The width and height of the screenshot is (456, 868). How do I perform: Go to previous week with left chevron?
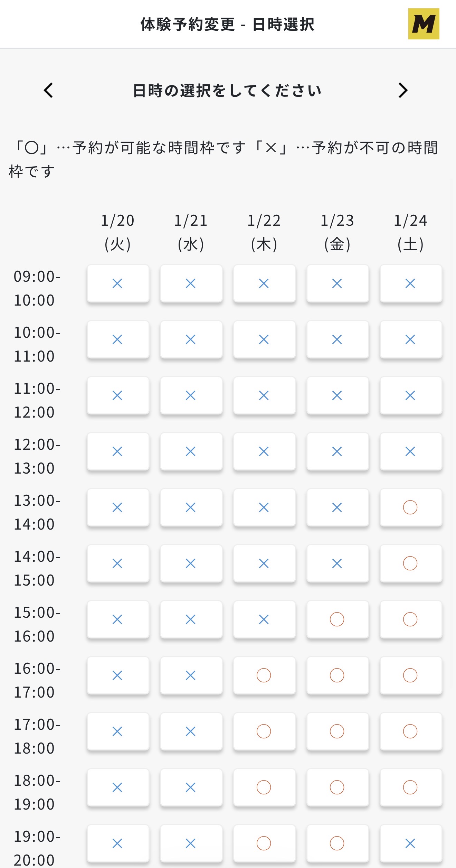48,90
